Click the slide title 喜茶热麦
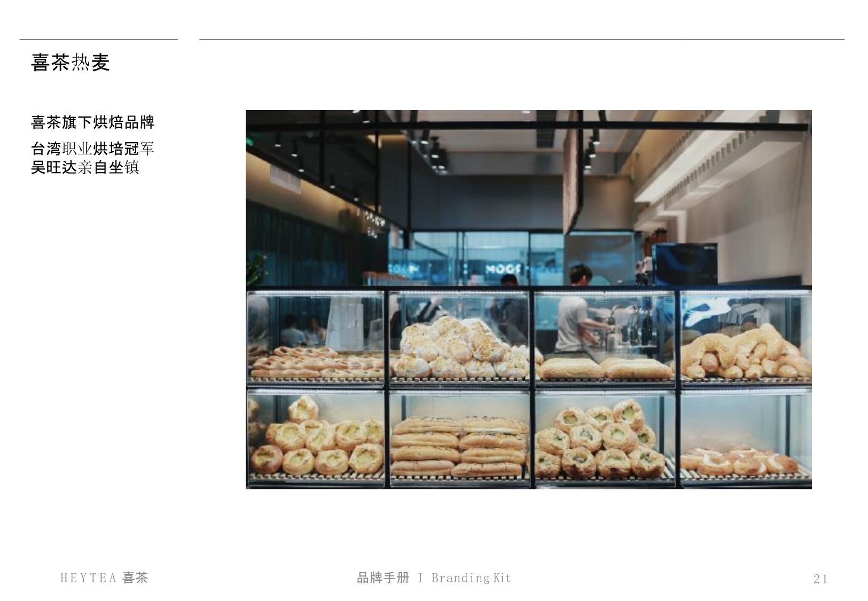Viewport: 868px width, 601px height. (x=71, y=63)
